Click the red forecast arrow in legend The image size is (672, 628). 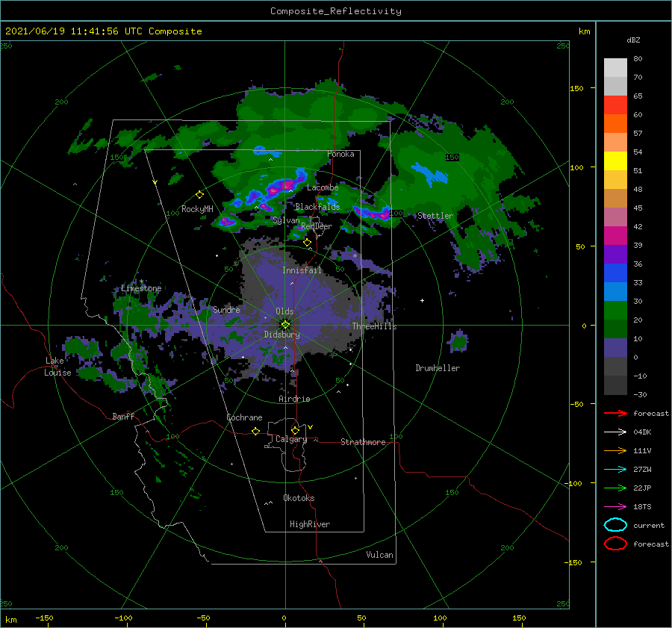coord(615,413)
